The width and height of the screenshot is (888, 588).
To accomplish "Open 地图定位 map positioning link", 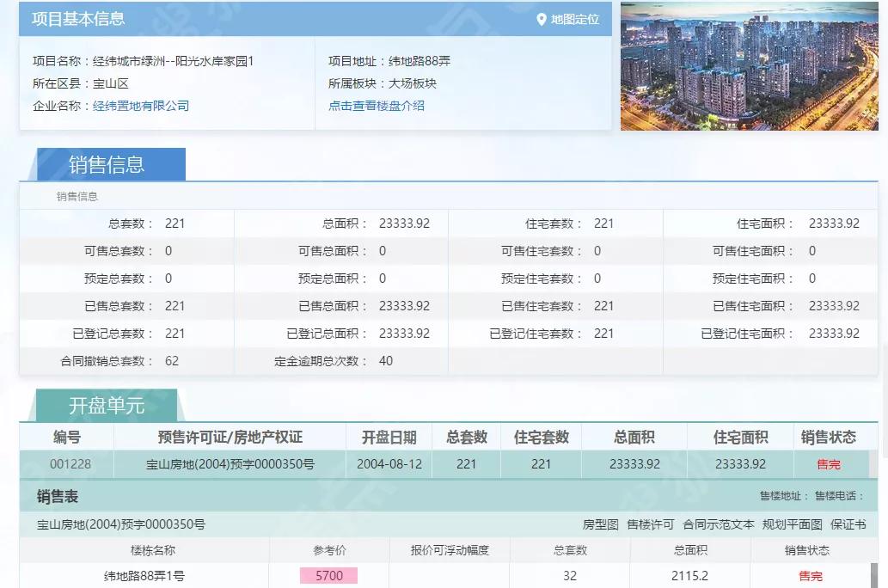I will 574,19.
